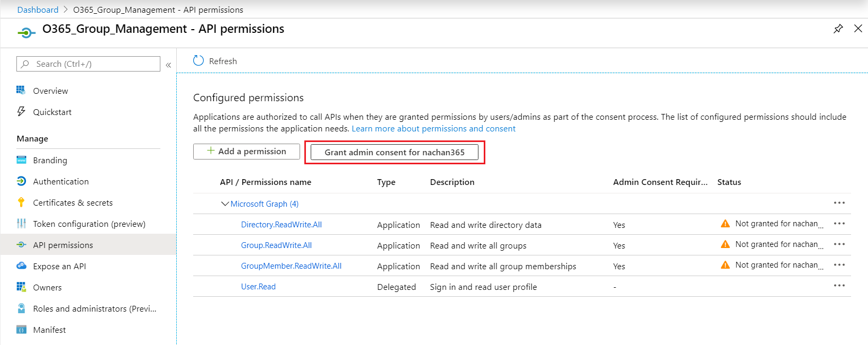Click the Manifest icon in sidebar

(21, 330)
